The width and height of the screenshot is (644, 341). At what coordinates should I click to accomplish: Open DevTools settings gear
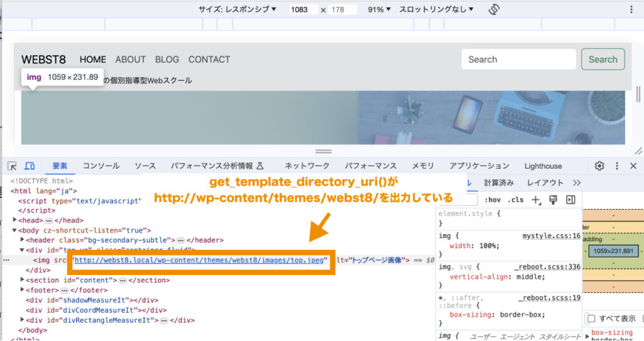[x=599, y=166]
